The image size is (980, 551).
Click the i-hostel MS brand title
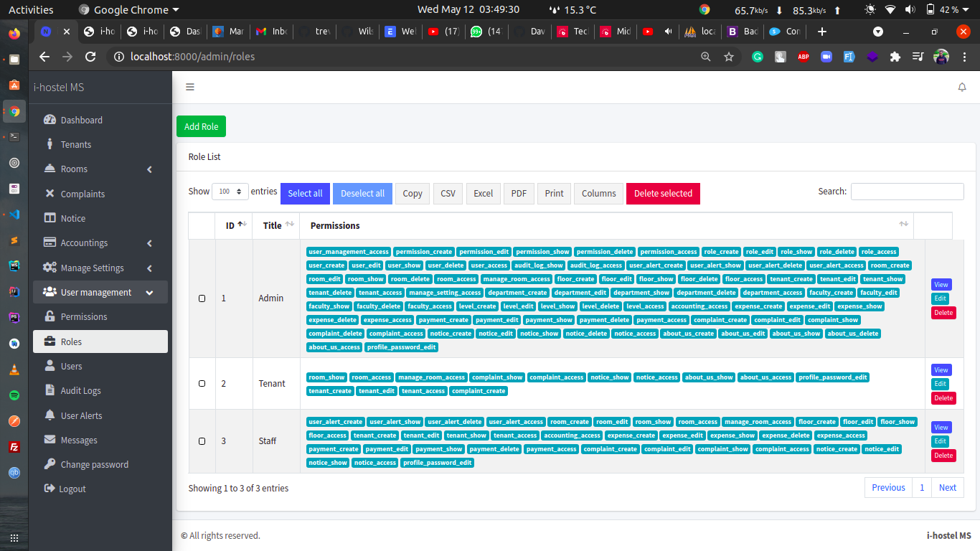59,87
